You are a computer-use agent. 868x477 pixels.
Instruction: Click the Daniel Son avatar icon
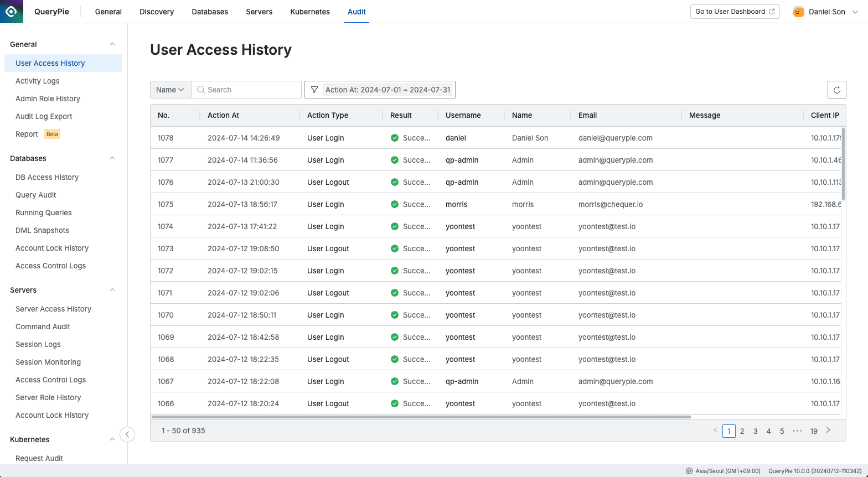(x=798, y=12)
